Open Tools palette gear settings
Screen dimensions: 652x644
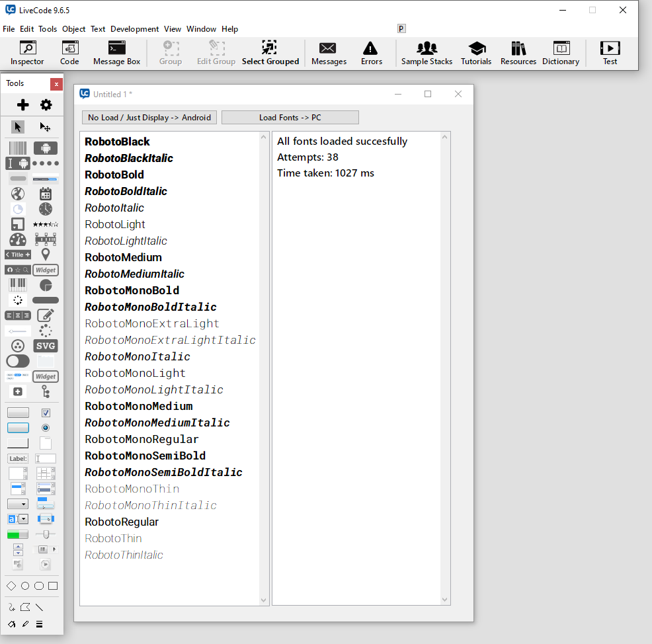coord(46,104)
